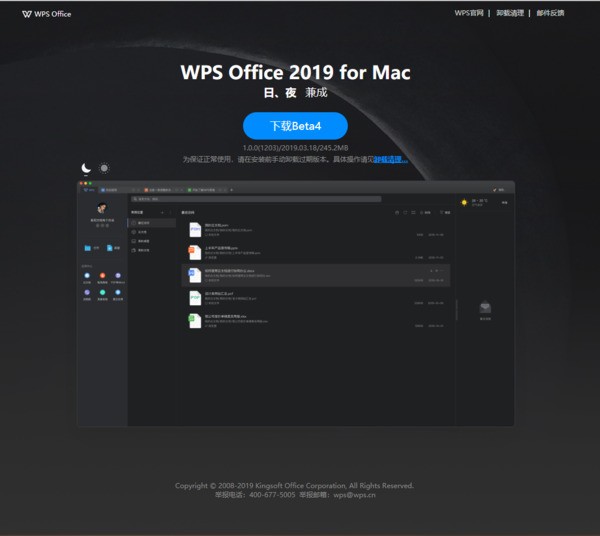
Task: Click the plus new-tab button in preview tab bar
Action: pos(232,190)
